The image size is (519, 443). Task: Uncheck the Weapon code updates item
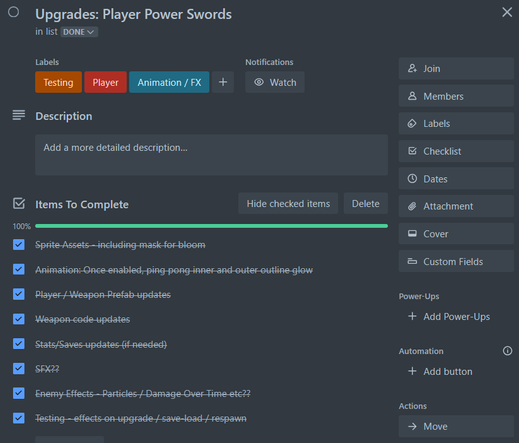pyautogui.click(x=19, y=319)
